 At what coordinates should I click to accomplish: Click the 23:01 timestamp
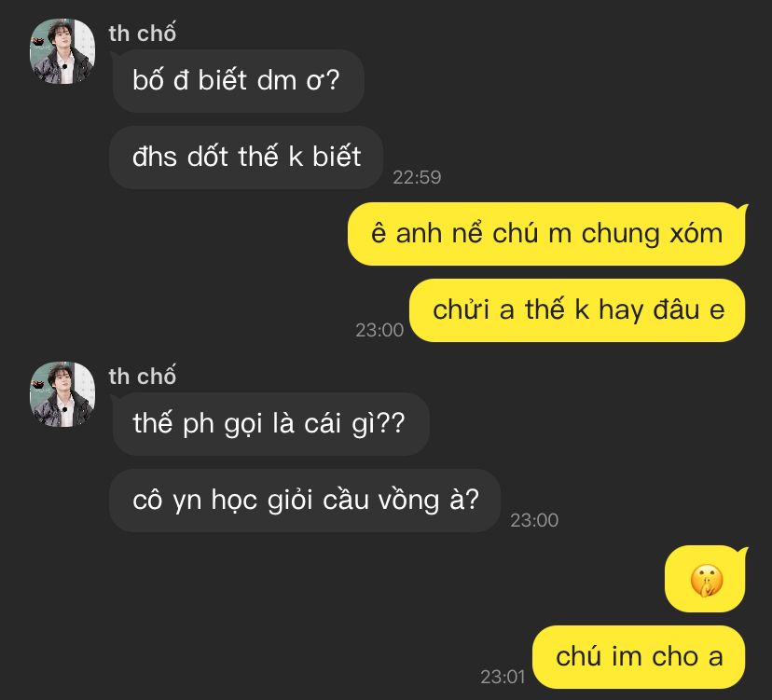(x=503, y=678)
